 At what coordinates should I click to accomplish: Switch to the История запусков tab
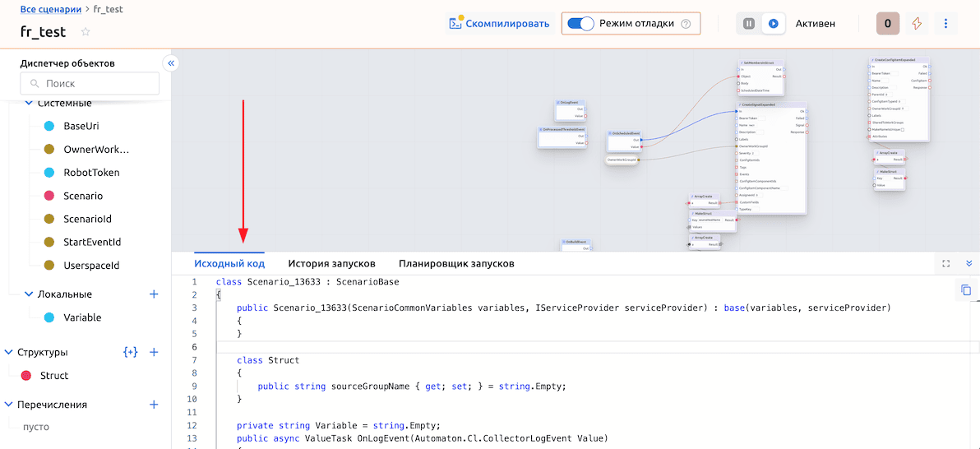pos(331,264)
